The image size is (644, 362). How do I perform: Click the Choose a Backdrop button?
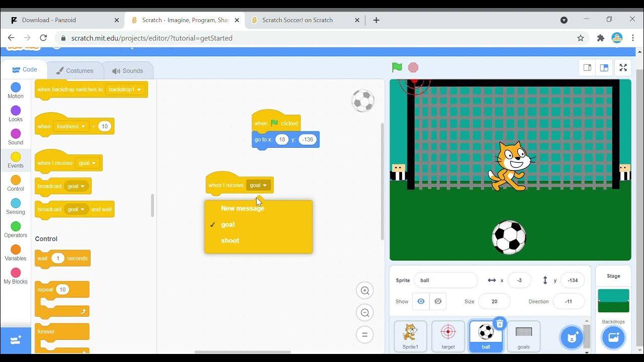pyautogui.click(x=614, y=337)
